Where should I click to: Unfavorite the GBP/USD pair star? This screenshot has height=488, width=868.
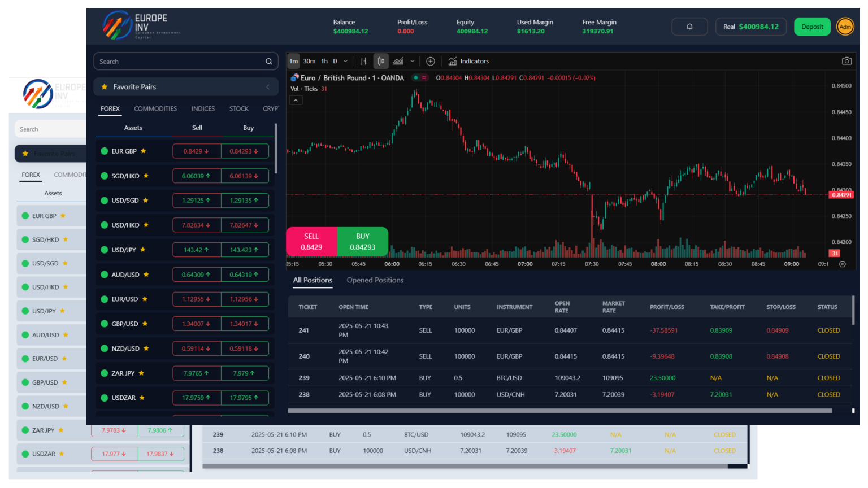[145, 324]
